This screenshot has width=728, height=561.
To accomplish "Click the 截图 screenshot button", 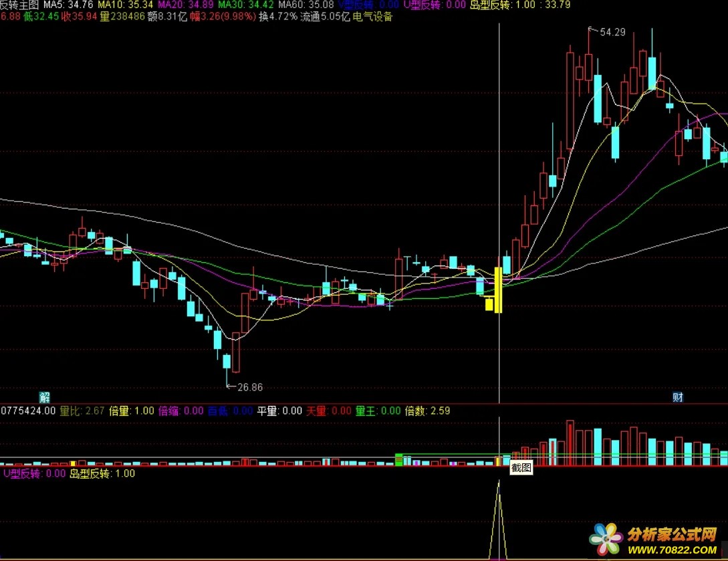I will [521, 467].
